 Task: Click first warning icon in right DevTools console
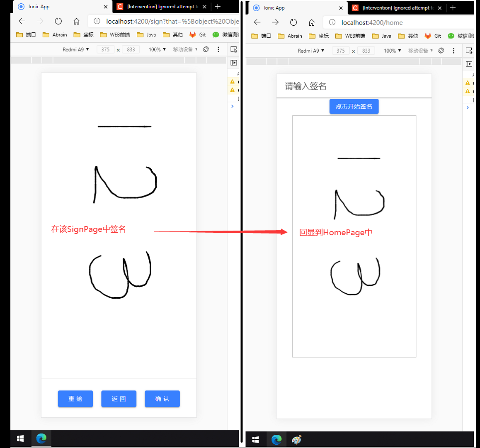468,83
